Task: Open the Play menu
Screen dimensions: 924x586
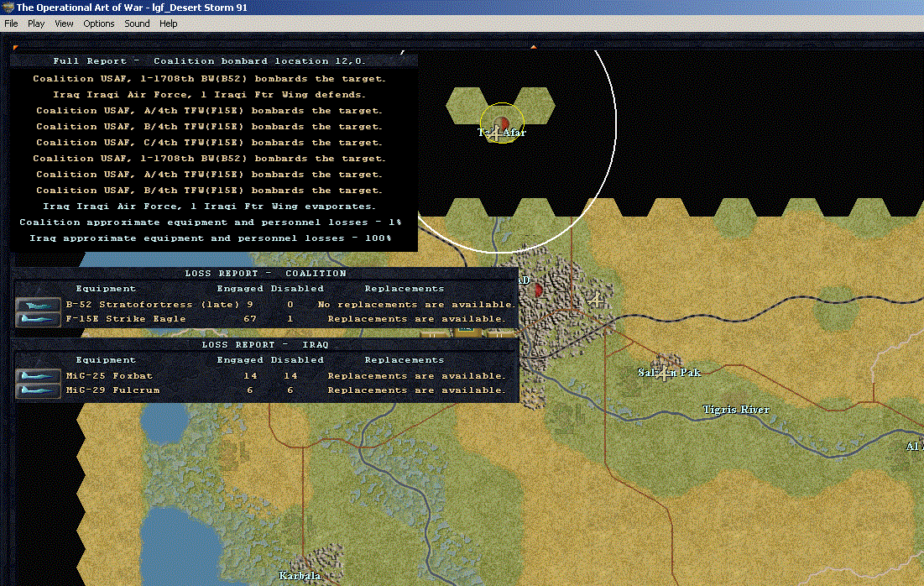Action: tap(36, 24)
